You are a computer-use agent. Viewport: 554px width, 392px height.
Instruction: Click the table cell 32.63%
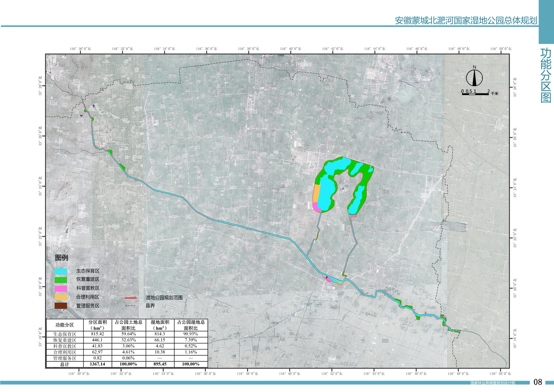click(128, 340)
